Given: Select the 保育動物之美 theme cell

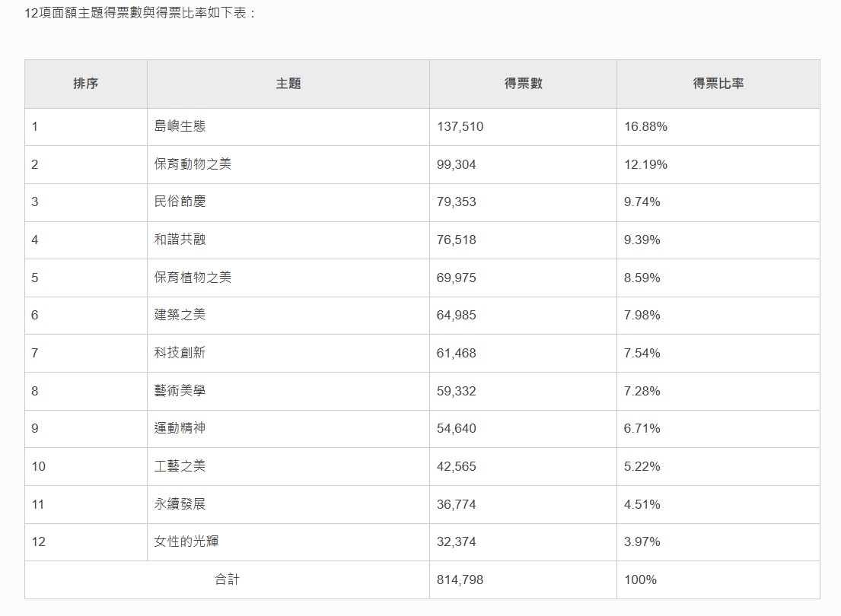Looking at the screenshot, I should (193, 164).
